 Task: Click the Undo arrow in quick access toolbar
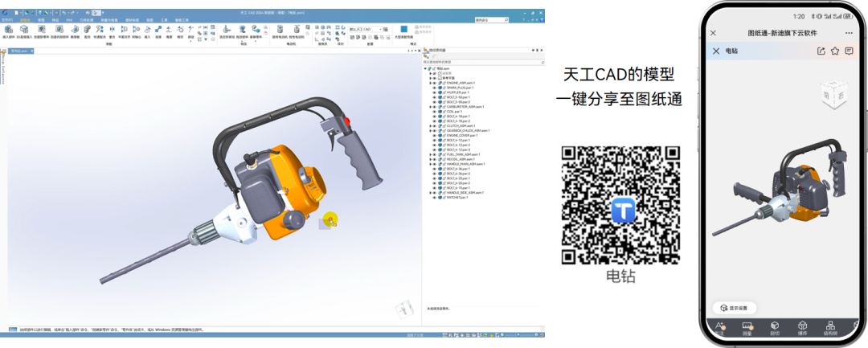[64, 13]
